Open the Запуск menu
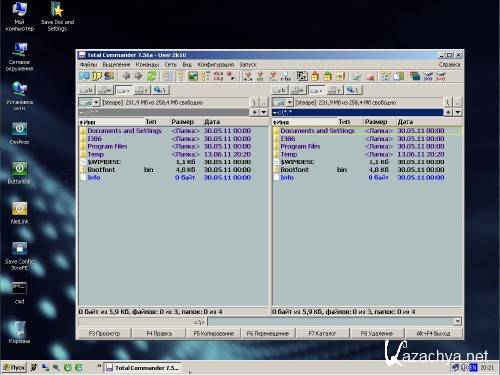 tap(248, 64)
